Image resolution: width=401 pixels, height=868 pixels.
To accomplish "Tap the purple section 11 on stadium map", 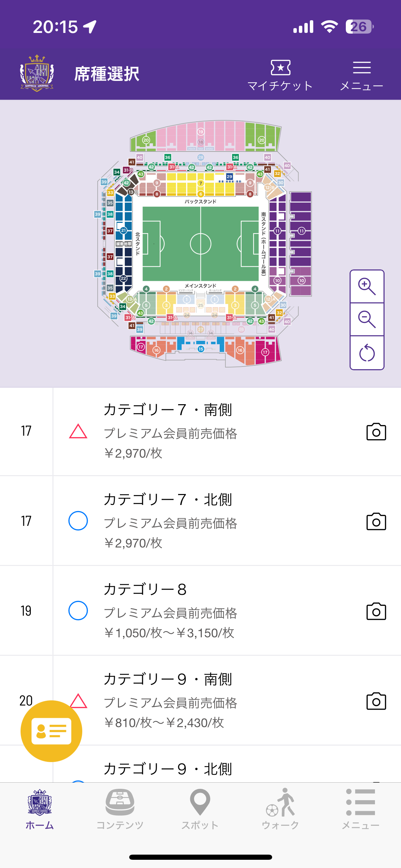I will click(x=301, y=231).
